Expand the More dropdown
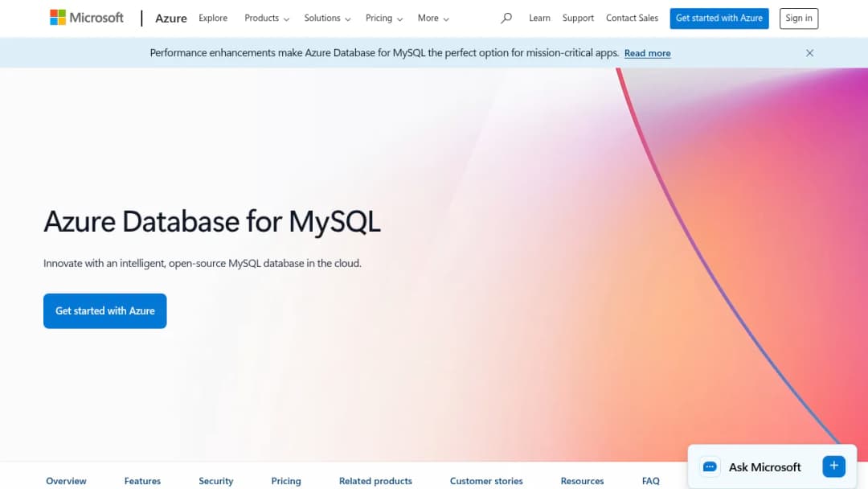The image size is (868, 489). pyautogui.click(x=433, y=18)
